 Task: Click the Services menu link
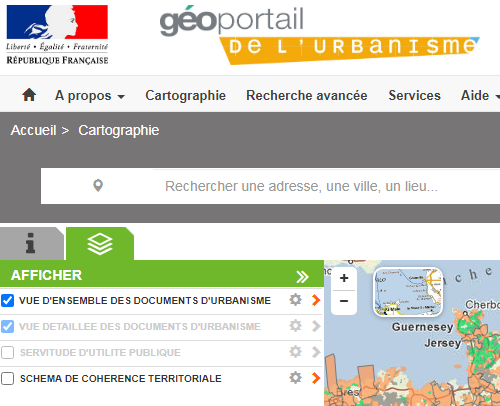point(414,96)
